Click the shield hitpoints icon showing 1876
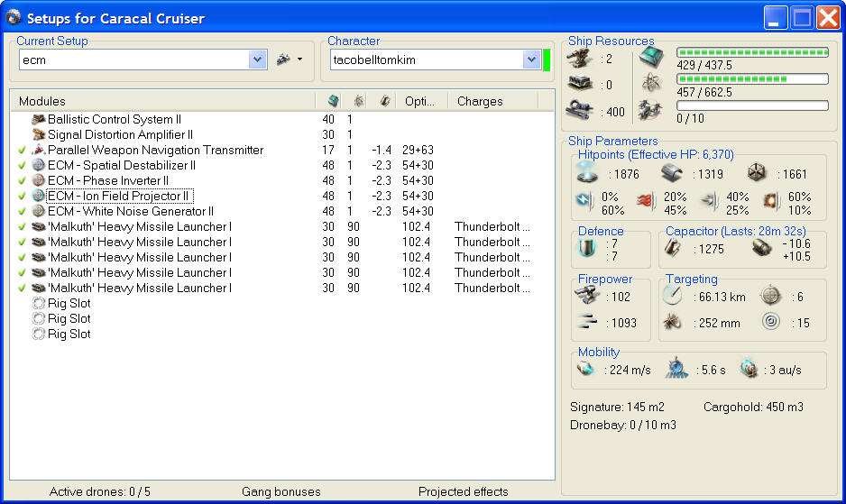The image size is (846, 504). coord(587,172)
